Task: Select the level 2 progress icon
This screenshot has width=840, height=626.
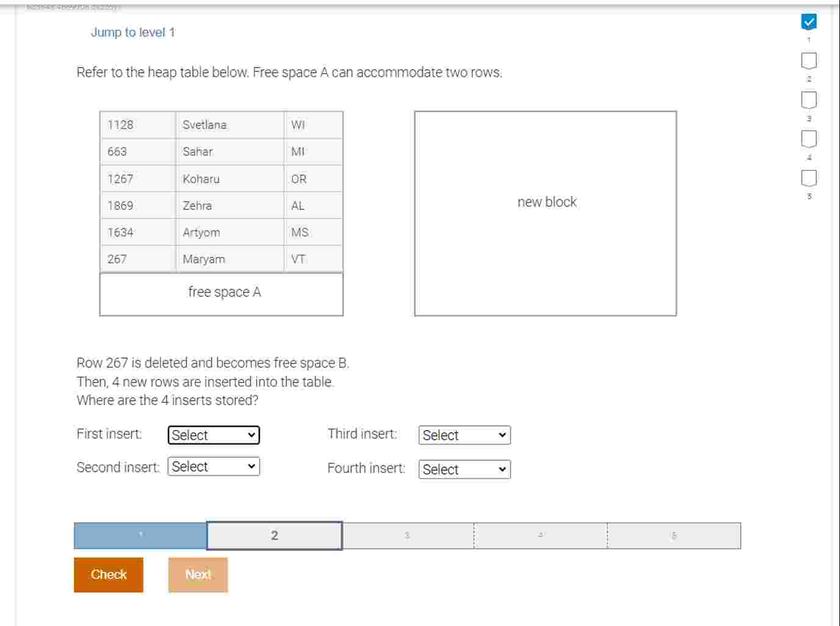Action: click(808, 61)
